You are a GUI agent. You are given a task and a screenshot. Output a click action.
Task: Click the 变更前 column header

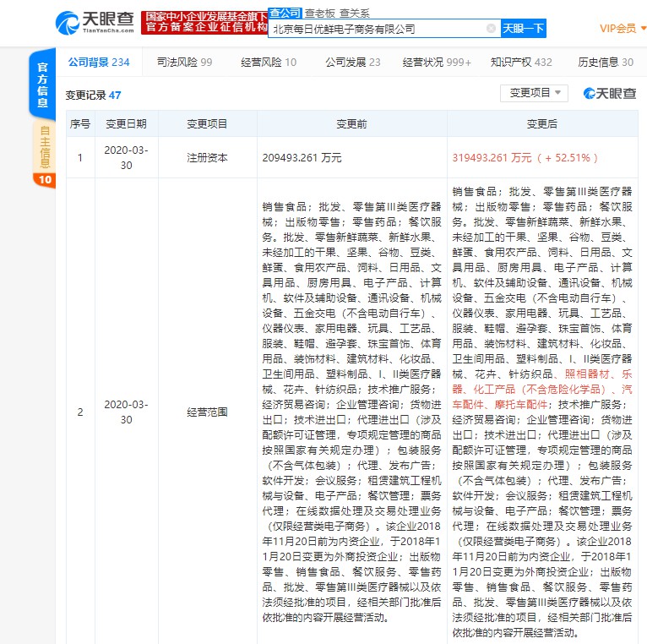(351, 123)
